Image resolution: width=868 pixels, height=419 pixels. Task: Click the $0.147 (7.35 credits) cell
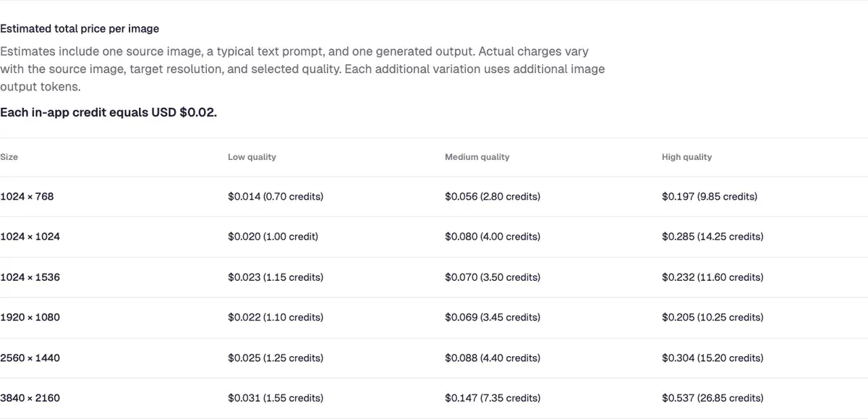pyautogui.click(x=493, y=398)
